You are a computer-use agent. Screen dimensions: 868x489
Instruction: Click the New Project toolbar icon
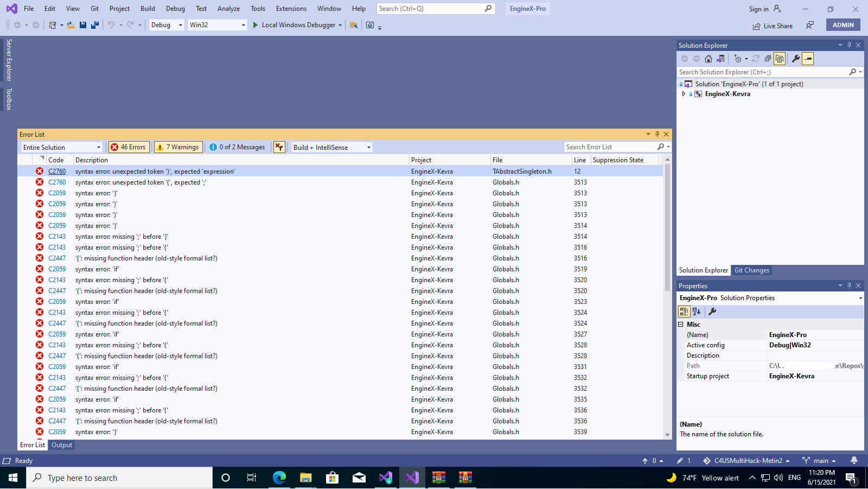pos(52,25)
